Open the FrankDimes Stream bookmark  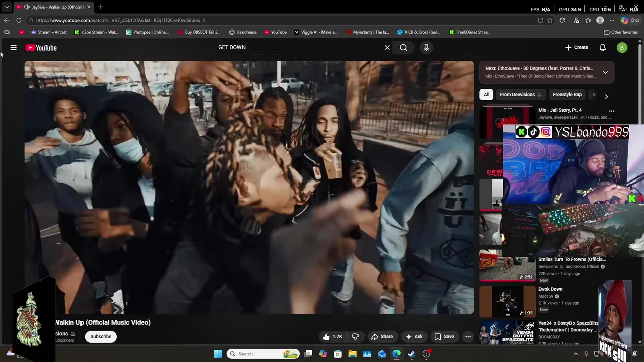[469, 32]
